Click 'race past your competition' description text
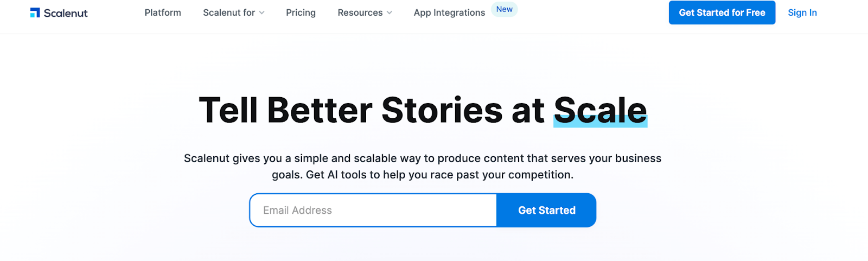 point(502,175)
